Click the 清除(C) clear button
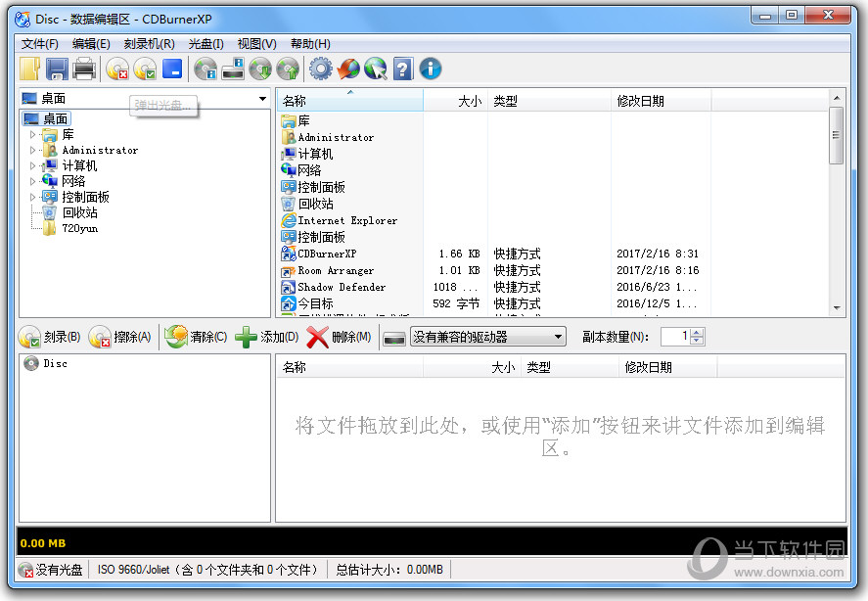This screenshot has height=601, width=868. (x=197, y=337)
